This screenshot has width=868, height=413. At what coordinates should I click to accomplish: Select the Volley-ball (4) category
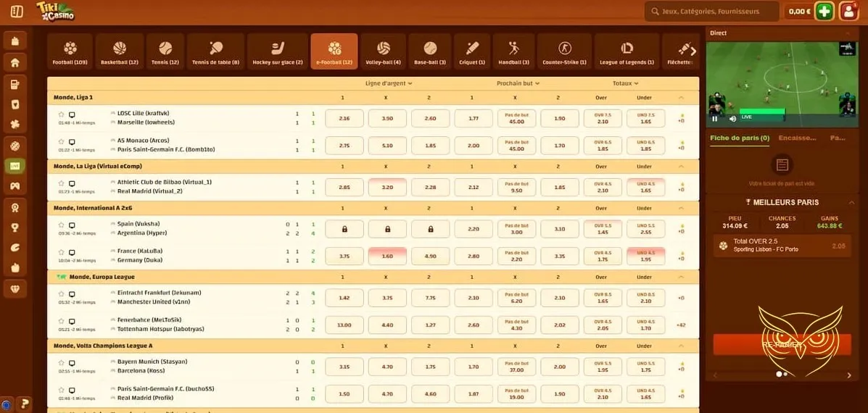pyautogui.click(x=383, y=51)
